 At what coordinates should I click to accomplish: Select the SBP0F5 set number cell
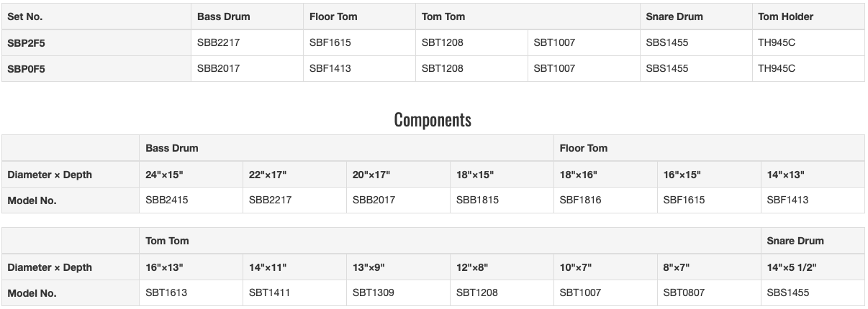tap(96, 68)
